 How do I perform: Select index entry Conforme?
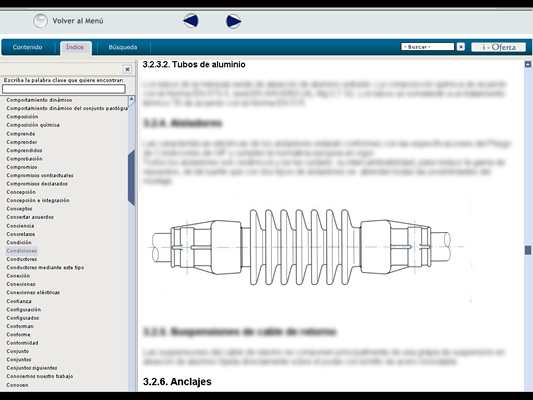pyautogui.click(x=18, y=335)
